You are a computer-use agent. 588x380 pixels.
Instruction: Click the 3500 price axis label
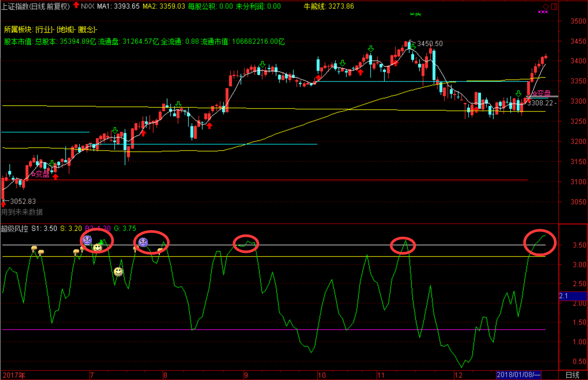pos(578,21)
